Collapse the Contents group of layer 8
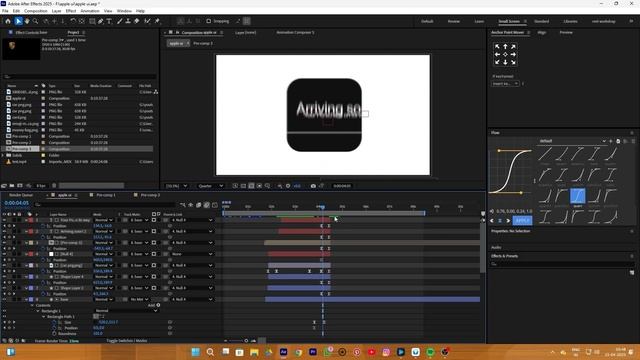The image size is (640, 360). [32, 305]
